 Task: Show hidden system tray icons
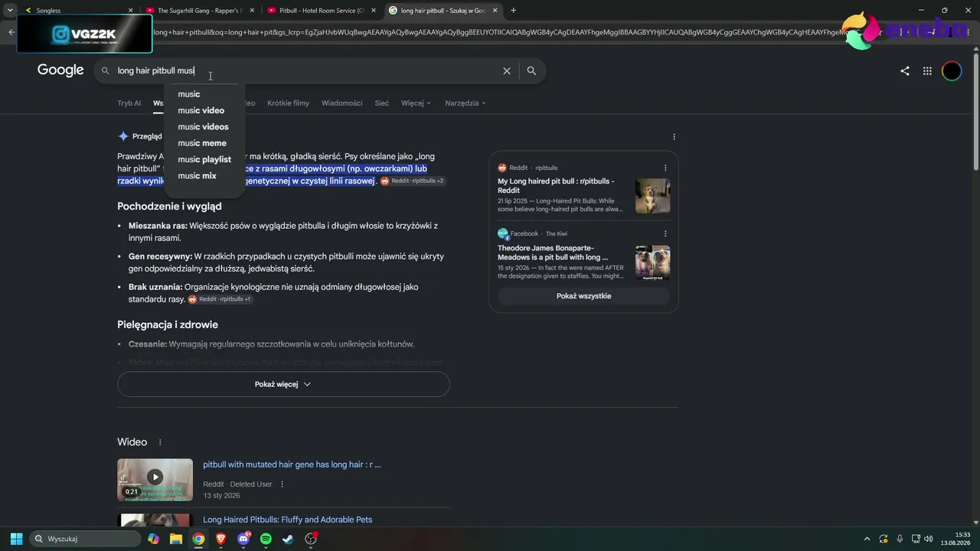[867, 539]
